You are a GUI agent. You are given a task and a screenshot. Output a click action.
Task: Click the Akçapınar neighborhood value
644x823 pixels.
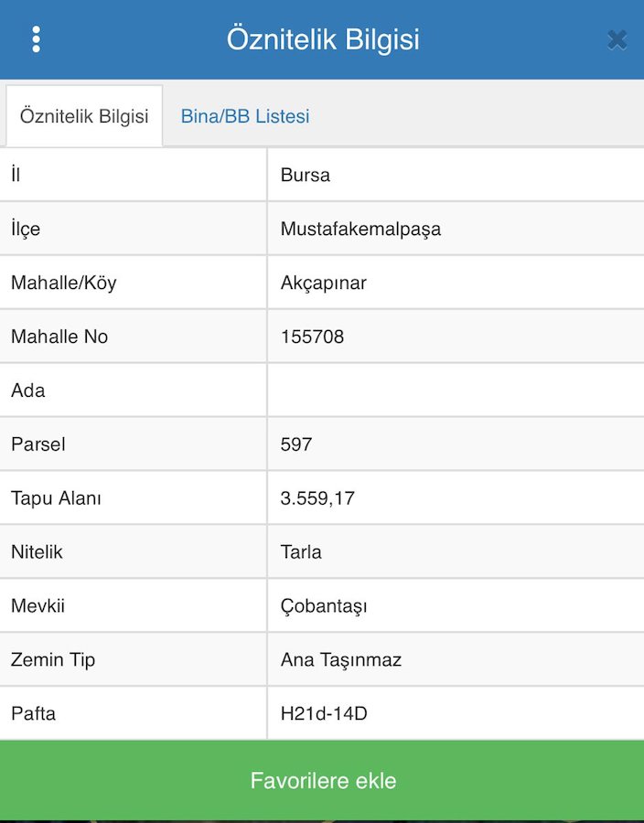[324, 283]
